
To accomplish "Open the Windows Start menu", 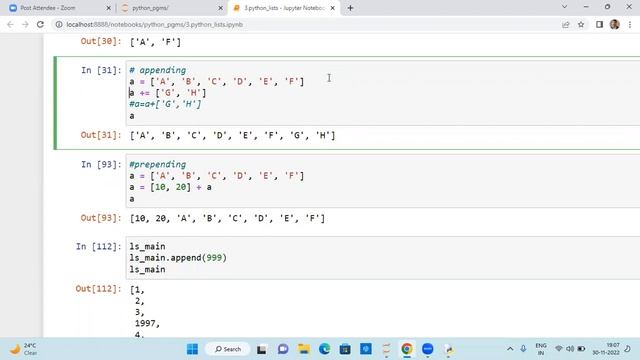I will 192,349.
